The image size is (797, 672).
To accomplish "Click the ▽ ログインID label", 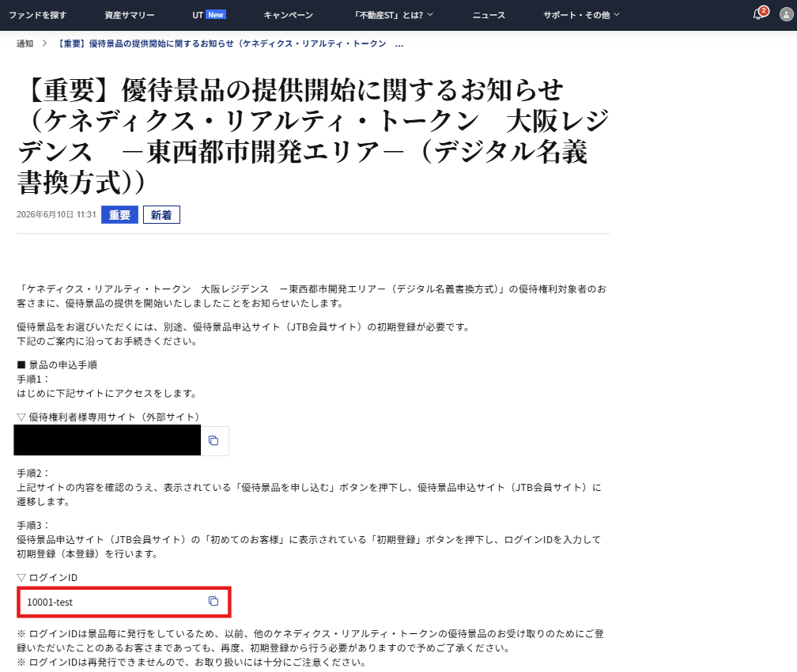I will pos(47,577).
